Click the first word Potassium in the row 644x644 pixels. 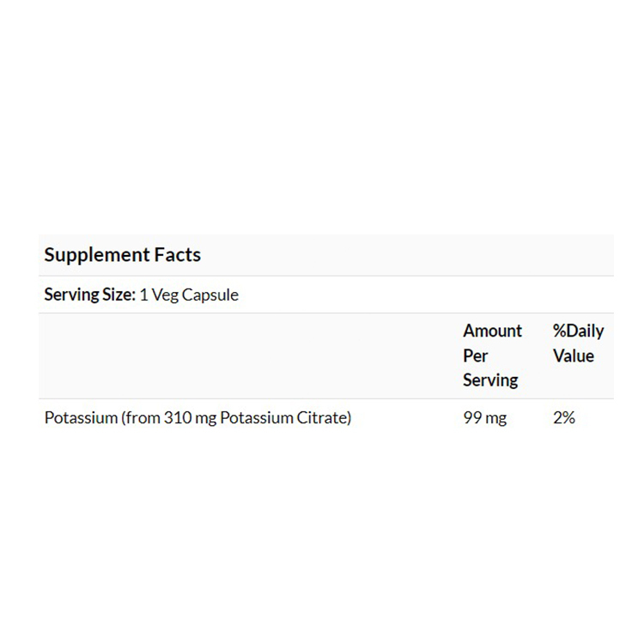pyautogui.click(x=80, y=419)
